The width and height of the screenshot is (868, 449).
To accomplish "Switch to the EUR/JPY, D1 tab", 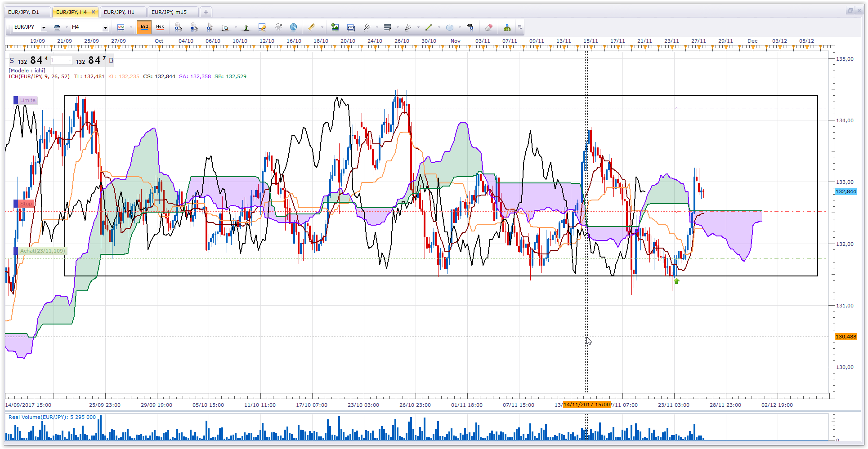I will (x=28, y=12).
